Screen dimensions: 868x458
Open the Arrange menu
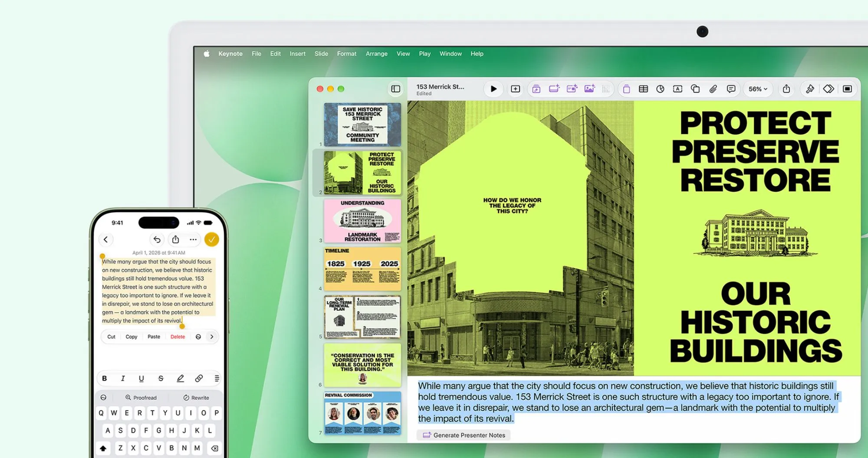[377, 54]
